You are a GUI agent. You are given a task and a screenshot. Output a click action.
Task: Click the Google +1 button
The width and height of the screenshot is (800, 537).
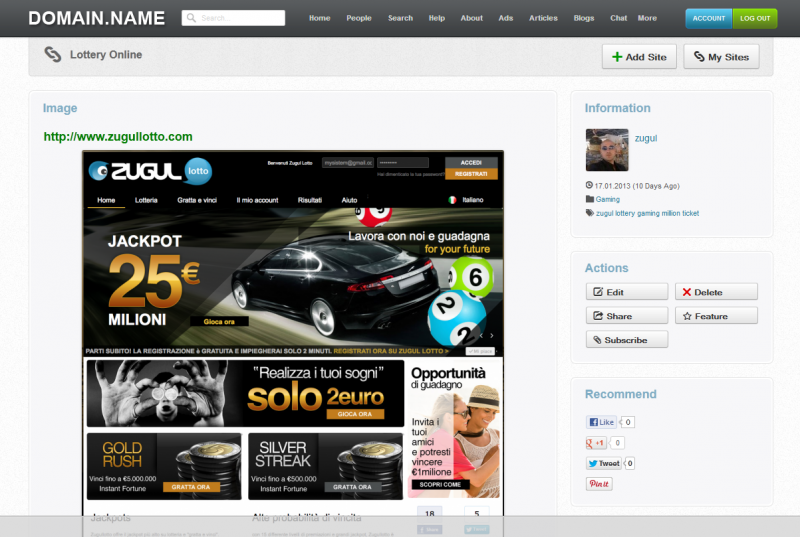[595, 443]
